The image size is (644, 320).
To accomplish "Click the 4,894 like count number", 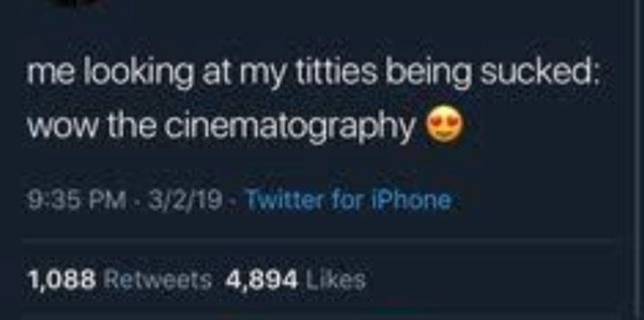I will click(261, 281).
